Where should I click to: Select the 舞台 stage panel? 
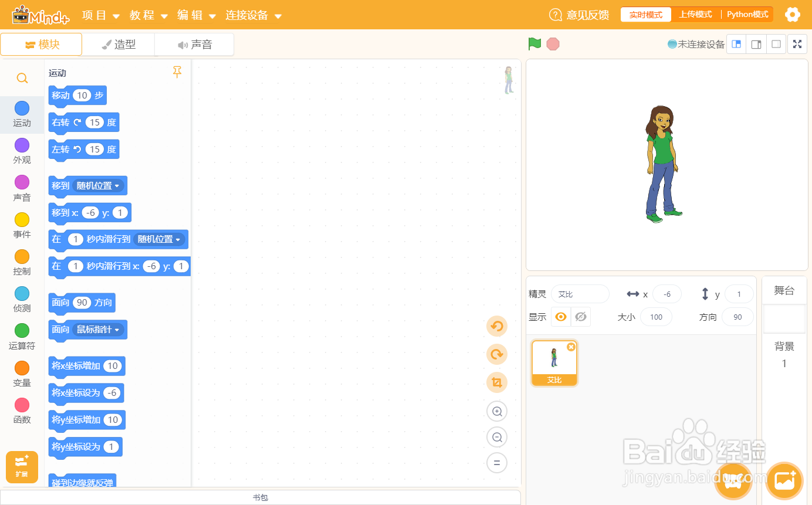tap(784, 290)
